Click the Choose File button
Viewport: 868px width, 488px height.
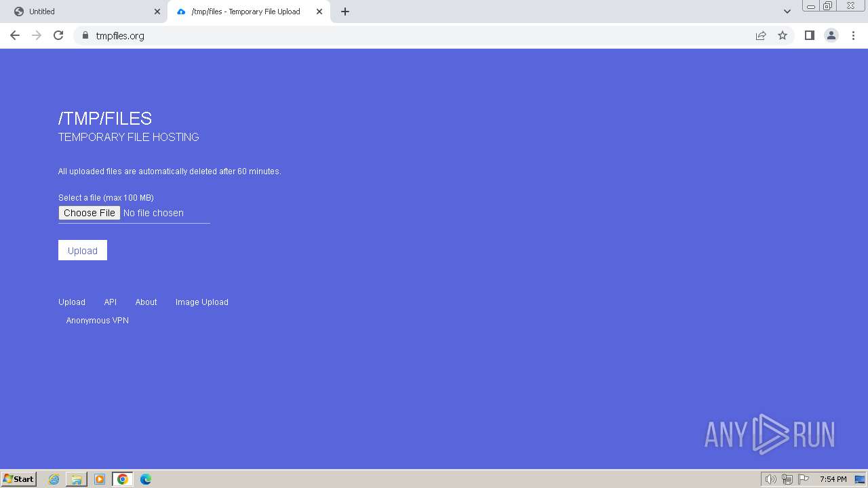tap(90, 213)
